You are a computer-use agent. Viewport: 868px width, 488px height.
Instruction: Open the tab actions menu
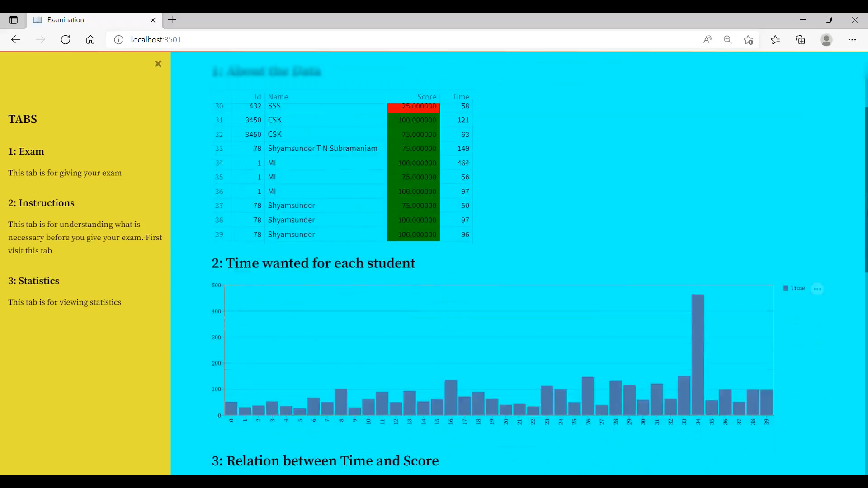(x=14, y=20)
